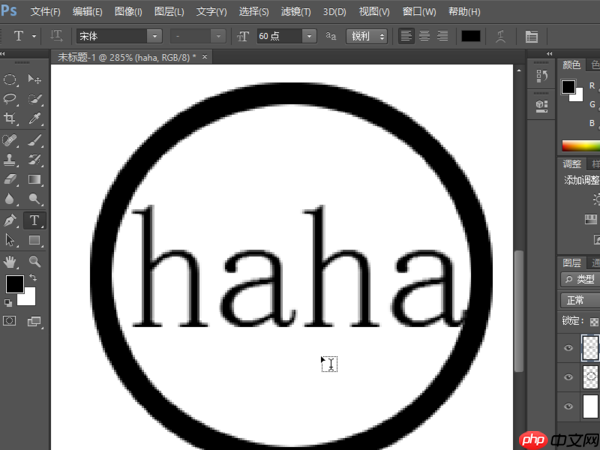Select the Horizontal Type tool in toolbox

[34, 220]
